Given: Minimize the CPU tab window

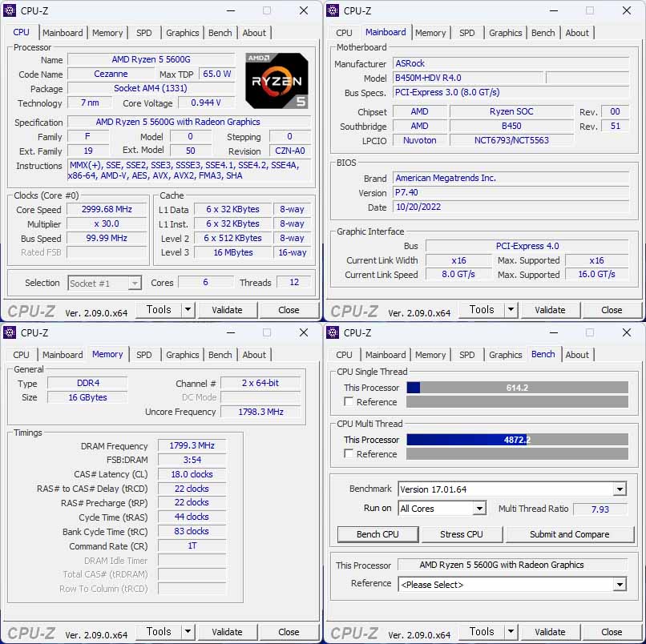Looking at the screenshot, I should coord(231,10).
